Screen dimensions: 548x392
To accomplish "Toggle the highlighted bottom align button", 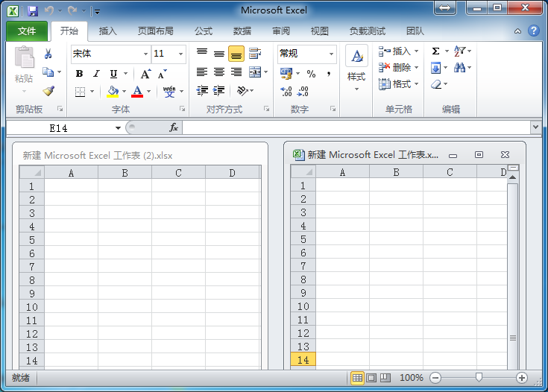I will point(236,54).
